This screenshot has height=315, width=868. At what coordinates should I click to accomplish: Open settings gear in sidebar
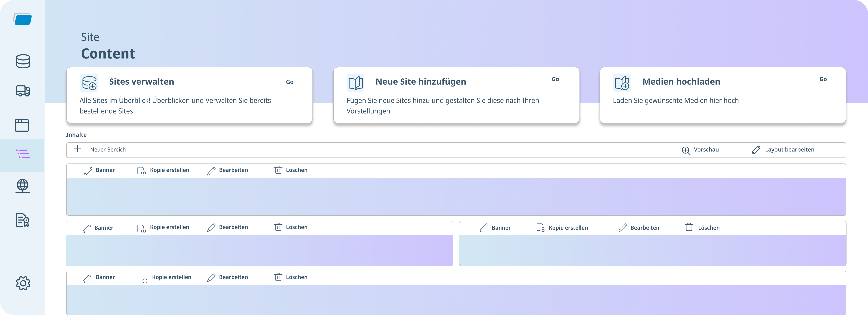(23, 283)
